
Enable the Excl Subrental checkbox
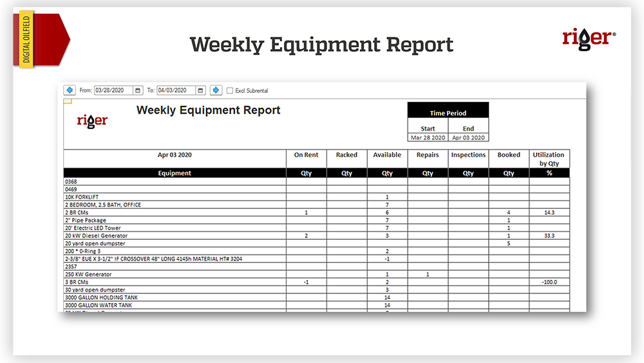point(230,91)
